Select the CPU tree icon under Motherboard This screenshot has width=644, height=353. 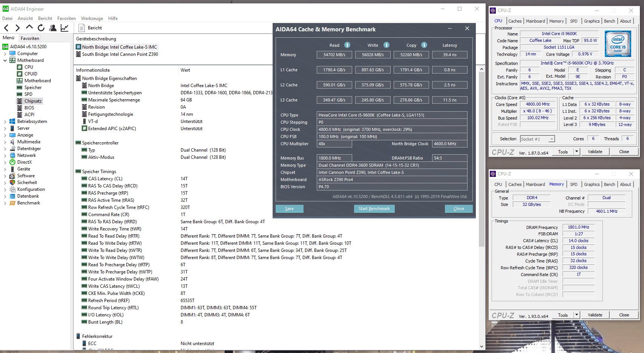(20, 67)
